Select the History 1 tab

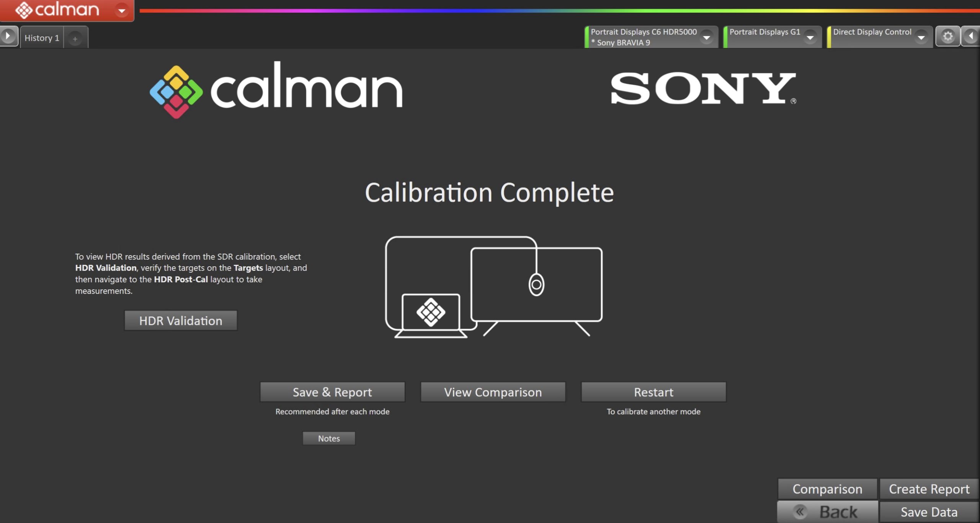42,38
